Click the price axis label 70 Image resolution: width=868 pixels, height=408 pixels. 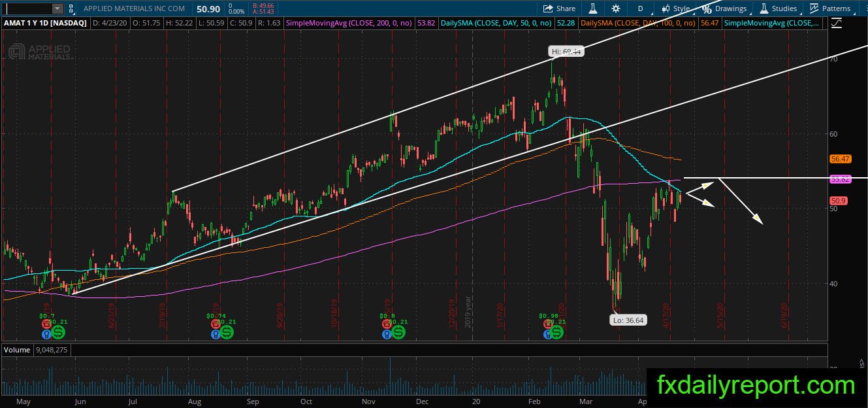(833, 58)
